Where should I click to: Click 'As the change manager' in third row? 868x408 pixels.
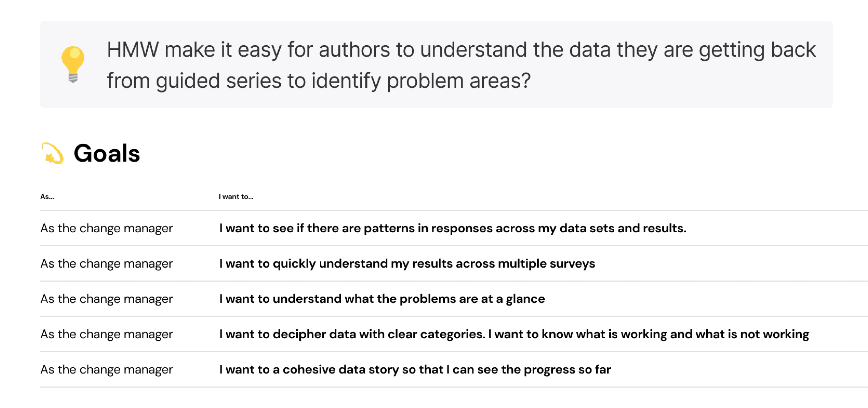pyautogui.click(x=106, y=299)
